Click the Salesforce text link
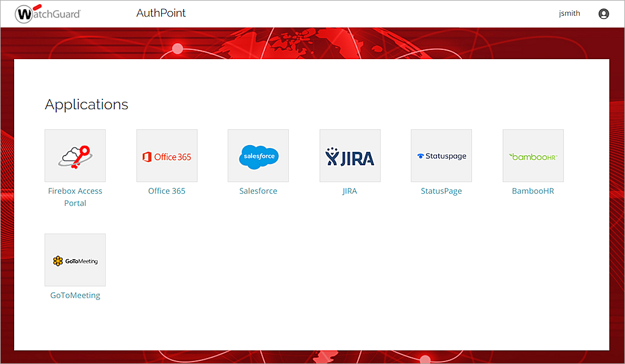This screenshot has height=364, width=625. 258,191
